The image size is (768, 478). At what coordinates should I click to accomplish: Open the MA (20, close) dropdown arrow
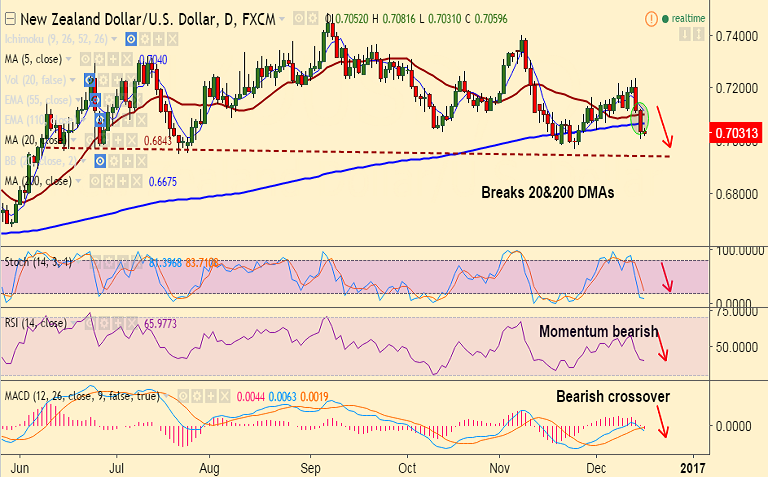[73, 141]
